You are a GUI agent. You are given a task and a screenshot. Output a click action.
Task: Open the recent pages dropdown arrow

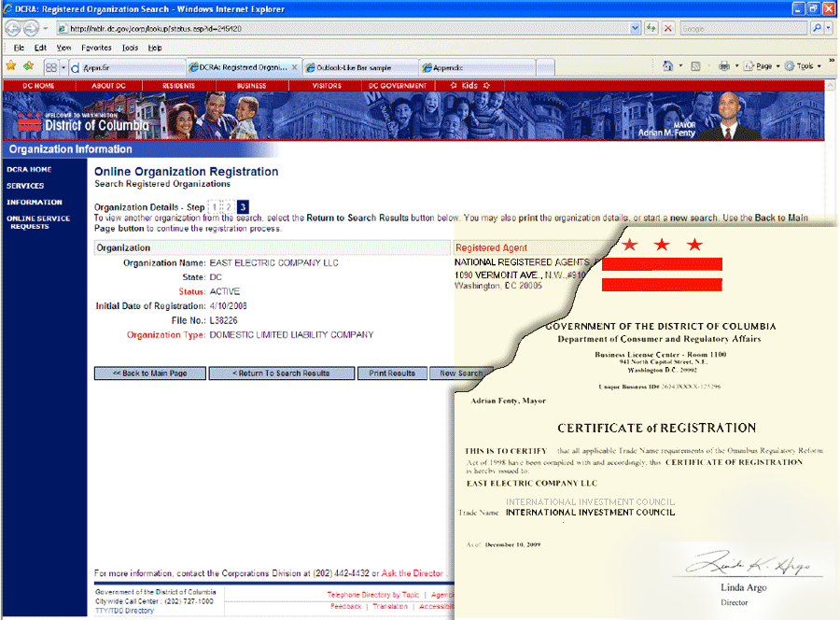46,28
